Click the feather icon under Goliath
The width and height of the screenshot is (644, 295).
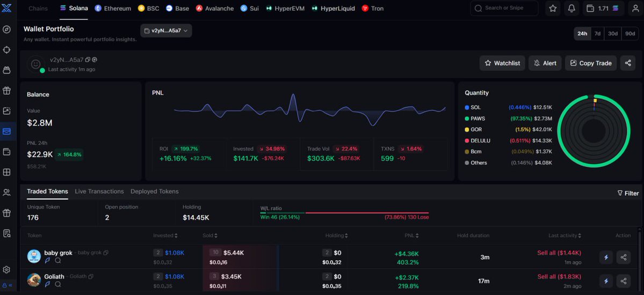pos(48,284)
